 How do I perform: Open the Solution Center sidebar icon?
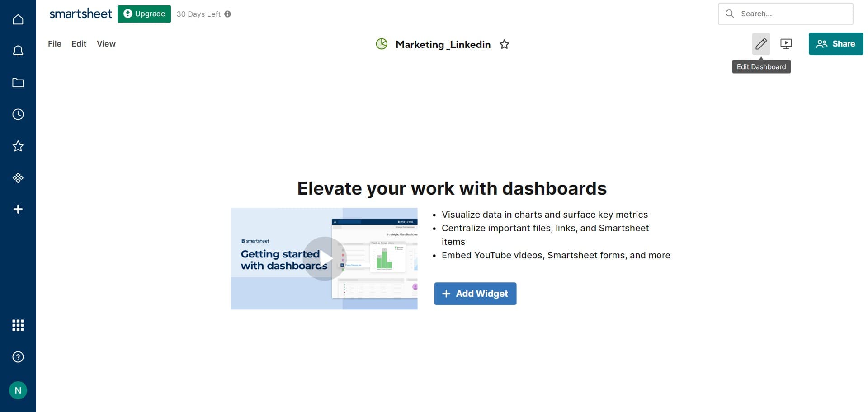[x=18, y=177]
